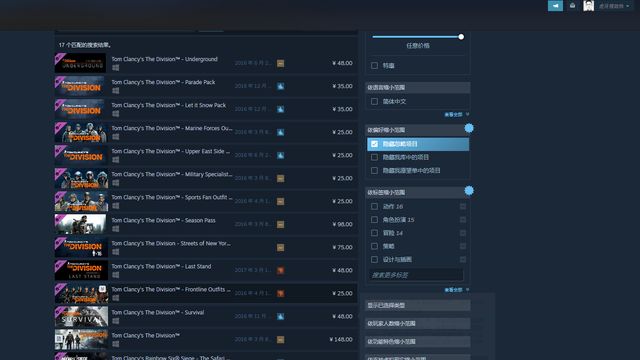This screenshot has height=360, width=640.
Task: Open The Division – Streets of New York title
Action: [171, 244]
